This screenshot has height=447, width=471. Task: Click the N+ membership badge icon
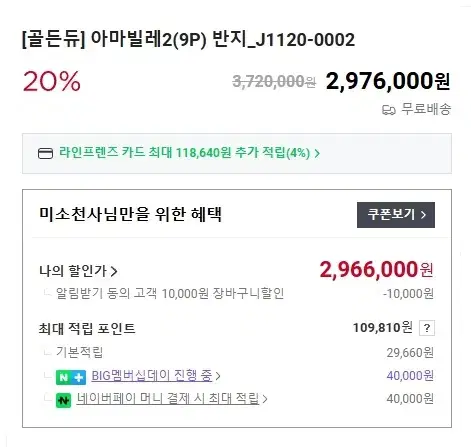[x=71, y=377]
